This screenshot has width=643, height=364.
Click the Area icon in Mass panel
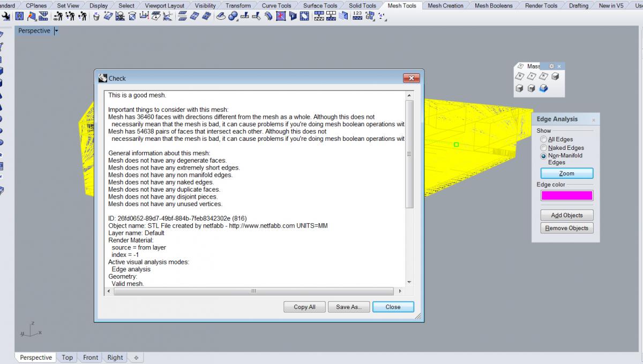click(x=519, y=76)
